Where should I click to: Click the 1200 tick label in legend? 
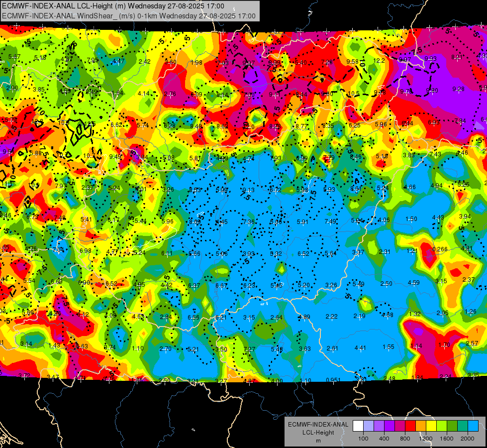(x=426, y=439)
